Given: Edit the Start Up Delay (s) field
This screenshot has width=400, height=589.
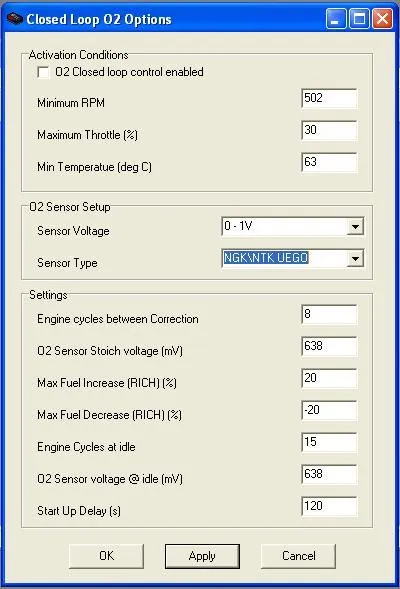Looking at the screenshot, I should (329, 506).
